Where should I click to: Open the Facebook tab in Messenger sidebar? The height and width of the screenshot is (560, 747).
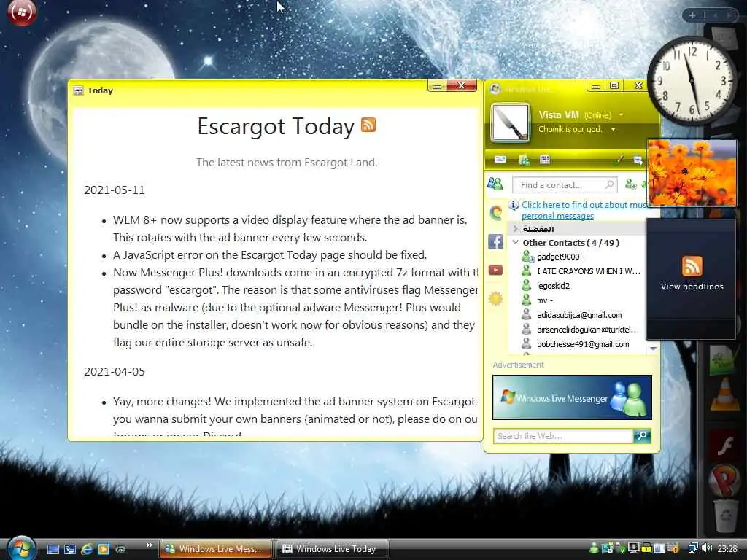[495, 242]
